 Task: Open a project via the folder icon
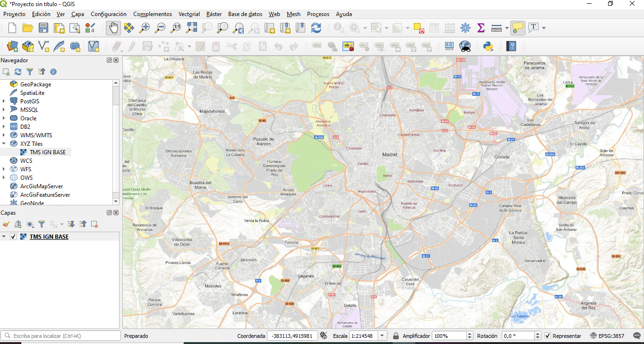pos(28,28)
